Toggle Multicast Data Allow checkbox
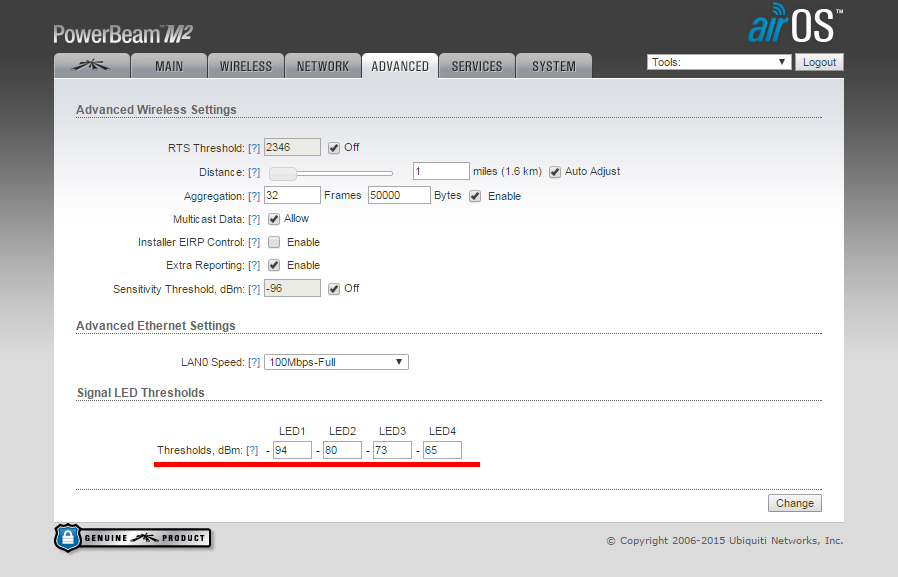Image resolution: width=898 pixels, height=577 pixels. pyautogui.click(x=274, y=219)
